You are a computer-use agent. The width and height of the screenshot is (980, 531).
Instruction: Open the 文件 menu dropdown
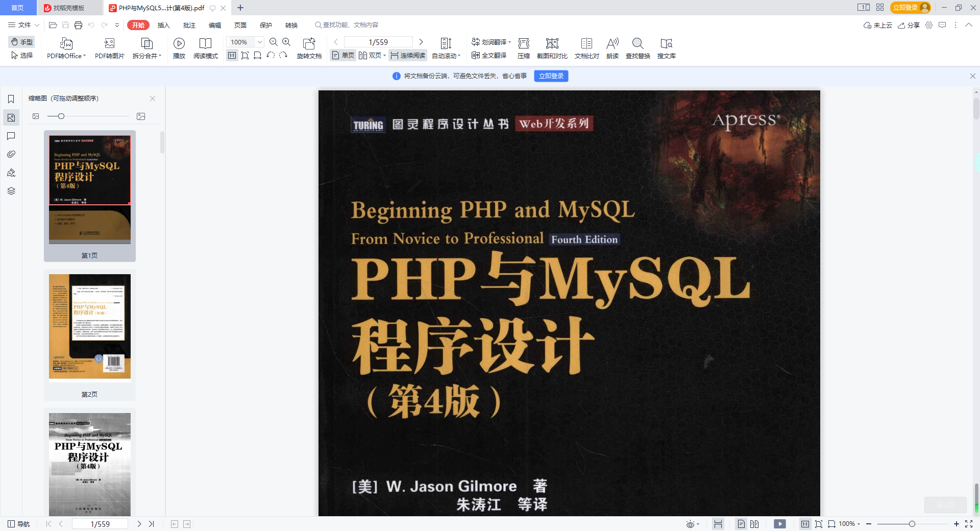(x=24, y=25)
